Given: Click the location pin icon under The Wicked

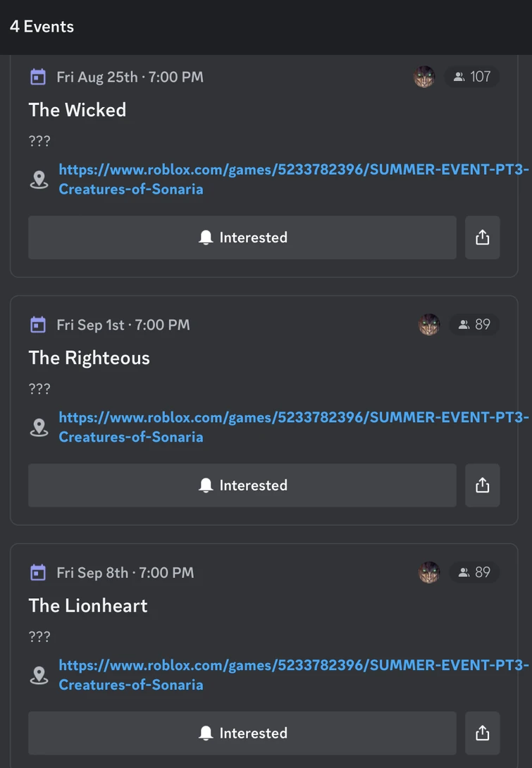Looking at the screenshot, I should click(39, 179).
